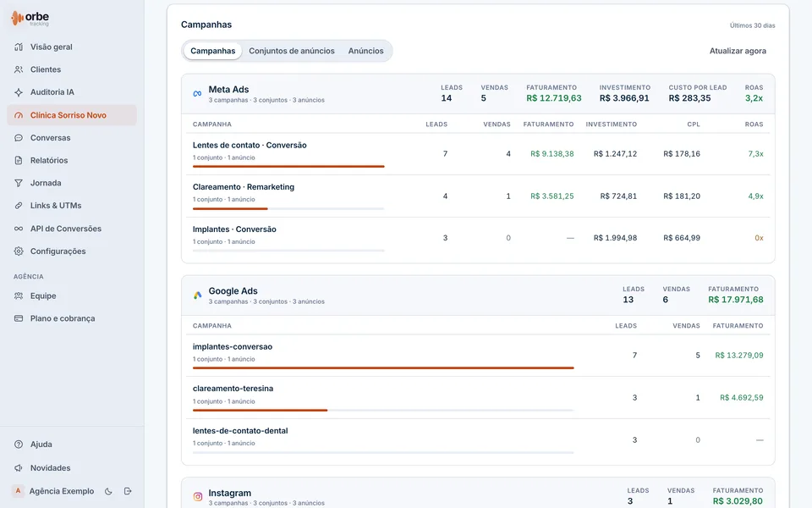
Task: Click the Últimos 30 dias label
Action: point(753,25)
